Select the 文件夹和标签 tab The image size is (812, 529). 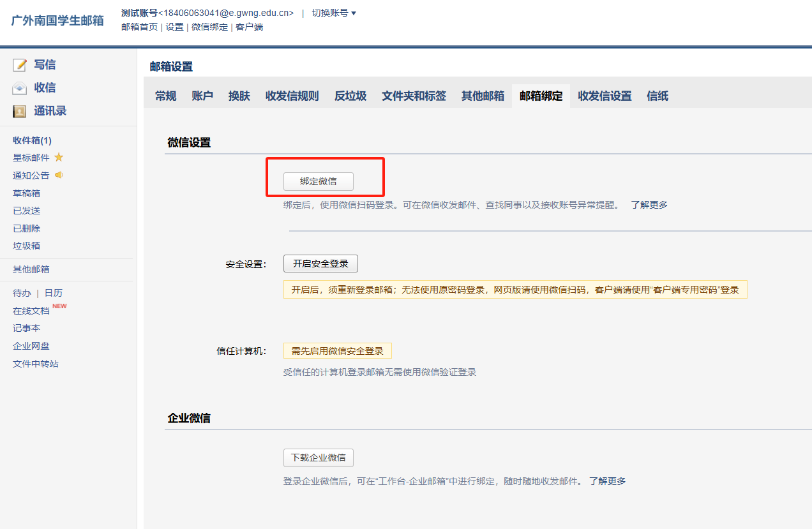tap(414, 96)
